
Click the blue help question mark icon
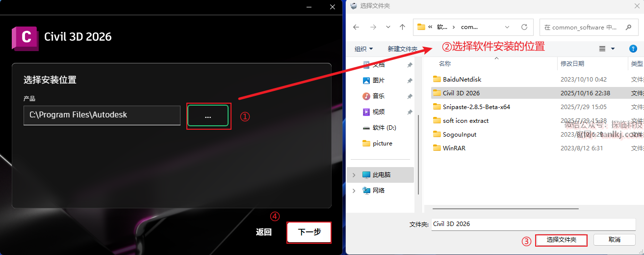click(633, 49)
